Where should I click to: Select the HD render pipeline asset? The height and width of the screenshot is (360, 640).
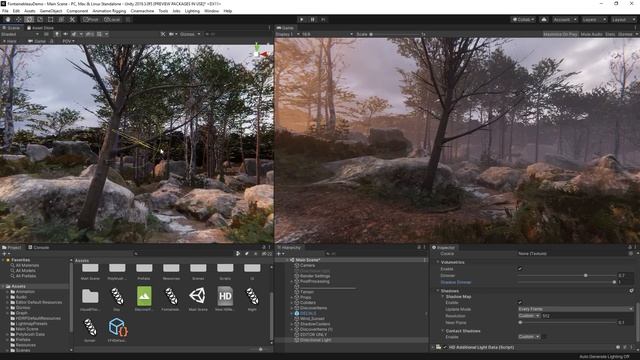[x=225, y=298]
